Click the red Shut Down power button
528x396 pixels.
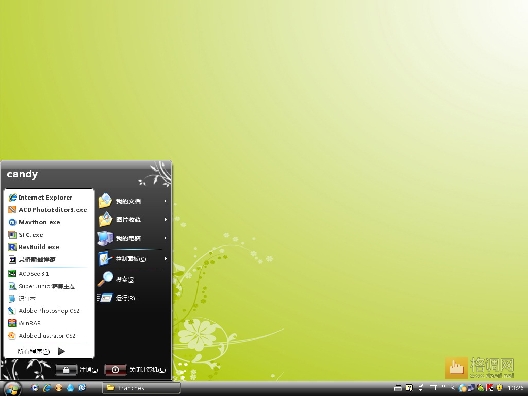pyautogui.click(x=115, y=370)
